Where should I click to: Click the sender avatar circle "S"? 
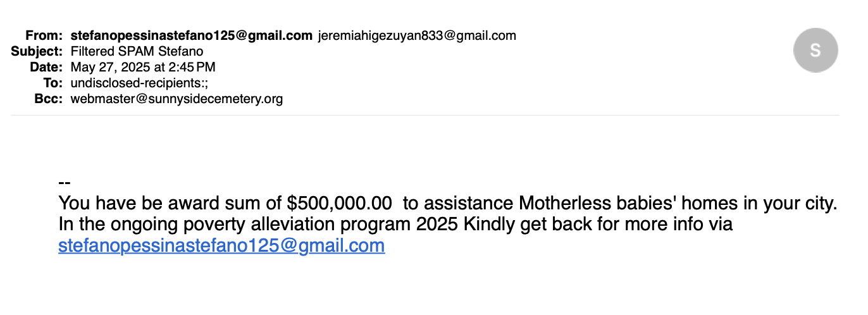coord(815,51)
